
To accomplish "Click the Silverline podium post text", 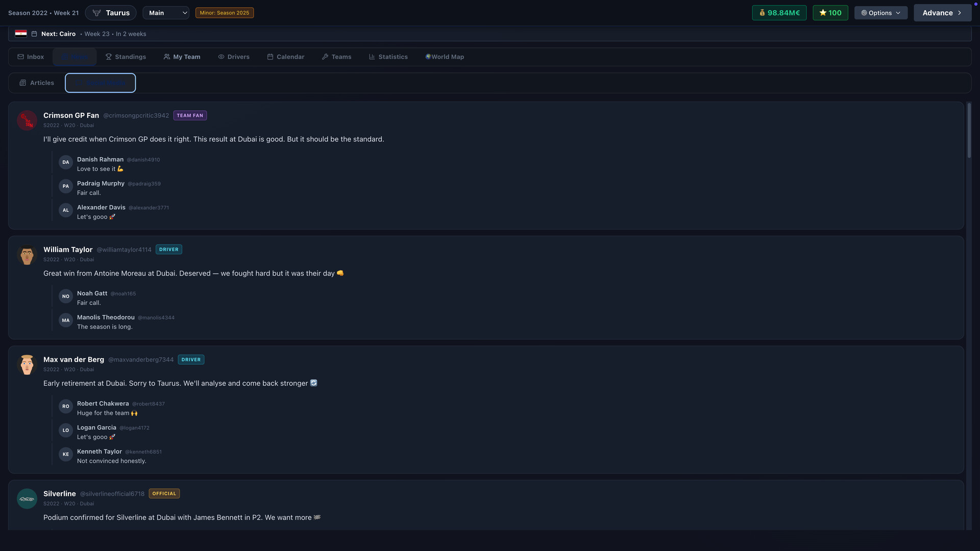I will pos(182,517).
